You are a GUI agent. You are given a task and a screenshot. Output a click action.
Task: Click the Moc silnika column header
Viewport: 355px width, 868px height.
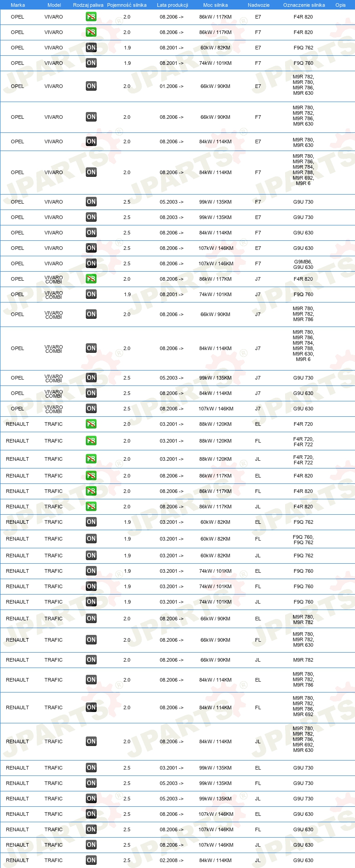pyautogui.click(x=216, y=5)
